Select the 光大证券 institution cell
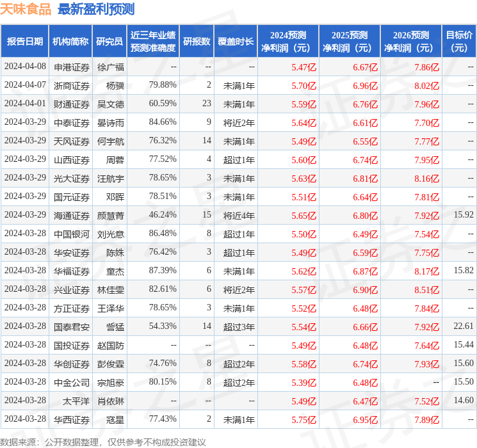Image resolution: width=477 pixels, height=448 pixels. coord(72,179)
